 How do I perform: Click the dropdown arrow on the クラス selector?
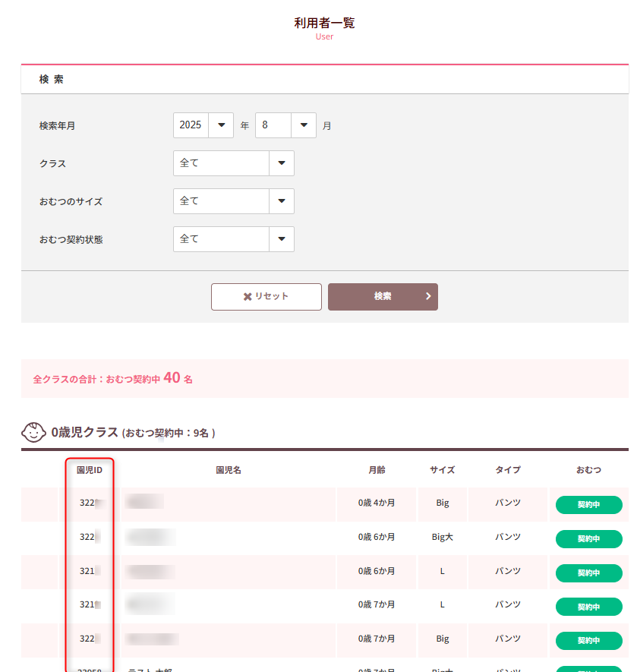(x=281, y=162)
